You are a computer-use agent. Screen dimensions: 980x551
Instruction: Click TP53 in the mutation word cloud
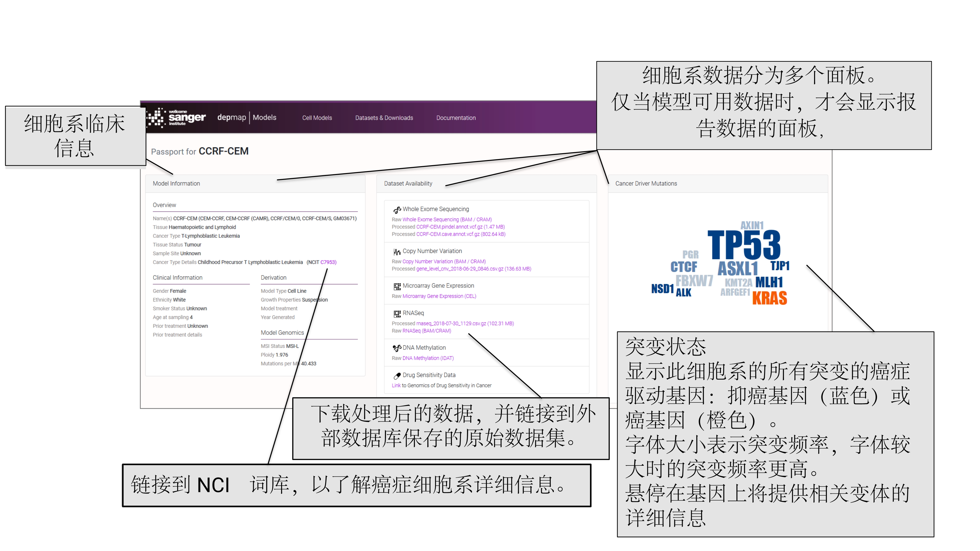pyautogui.click(x=744, y=245)
